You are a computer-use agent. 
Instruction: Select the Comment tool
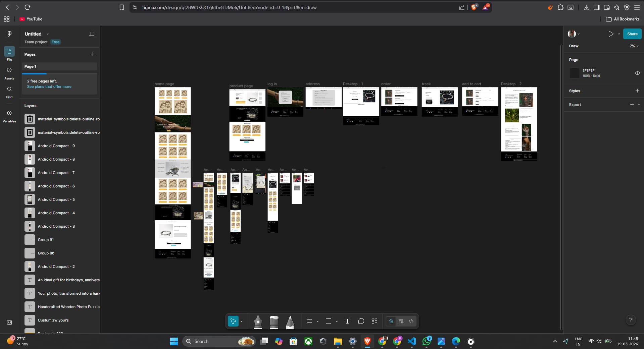pos(361,321)
